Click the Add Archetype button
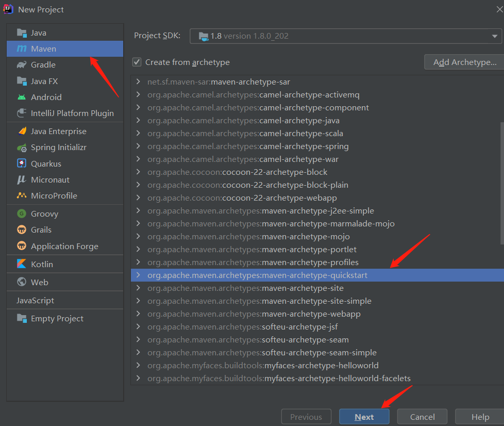504x426 pixels. click(464, 62)
